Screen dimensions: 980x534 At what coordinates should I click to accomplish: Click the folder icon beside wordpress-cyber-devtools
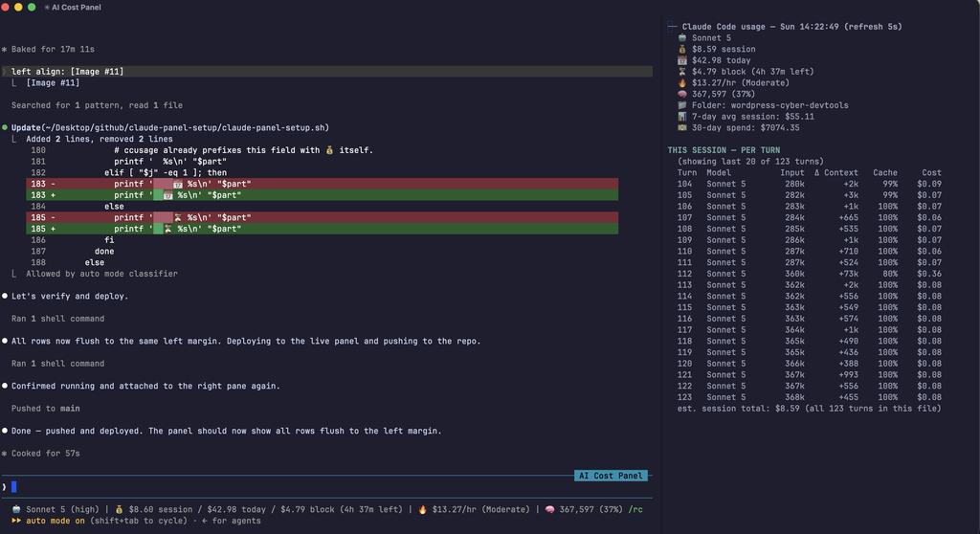click(x=681, y=105)
